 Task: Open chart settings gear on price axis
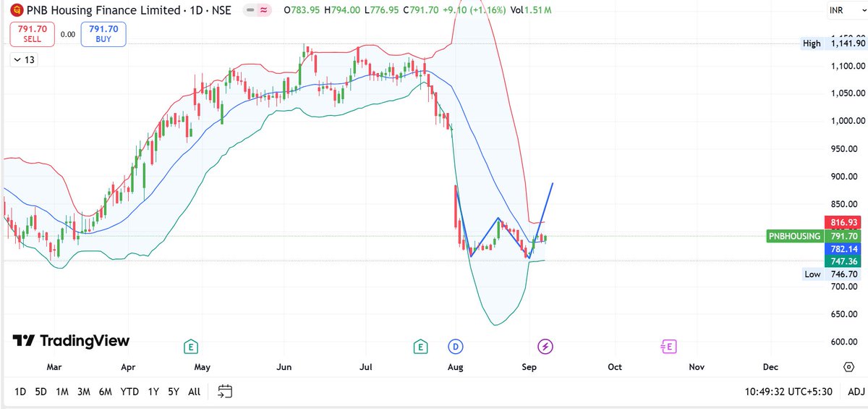[x=848, y=367]
